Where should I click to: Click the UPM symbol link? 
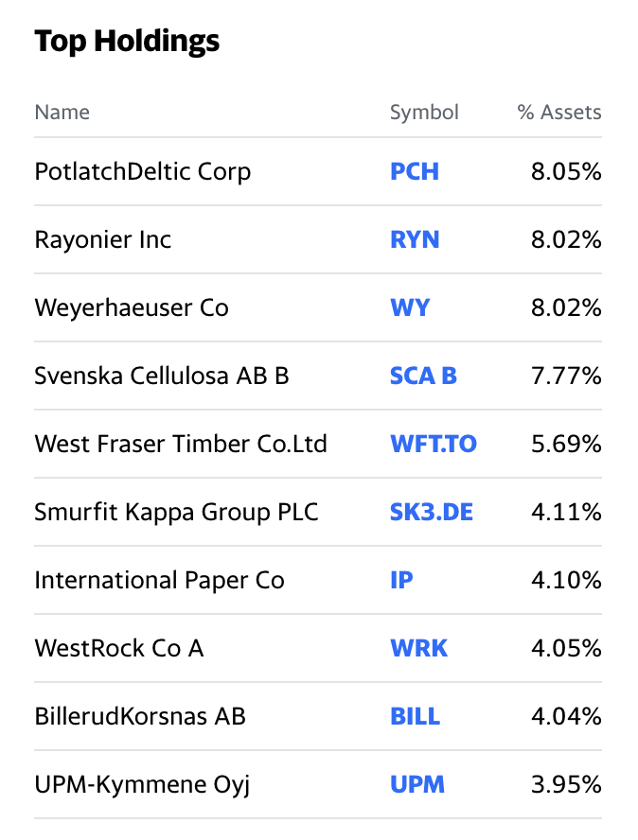[417, 785]
